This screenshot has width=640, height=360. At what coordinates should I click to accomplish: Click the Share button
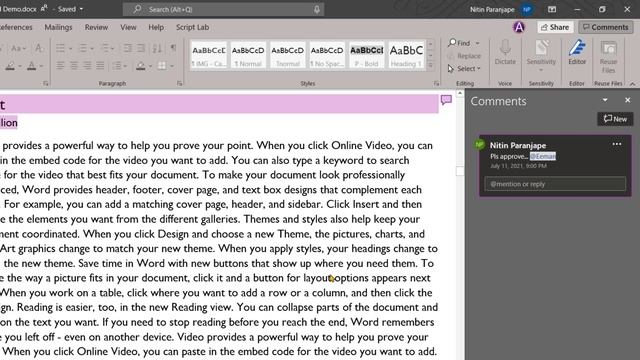tap(555, 27)
